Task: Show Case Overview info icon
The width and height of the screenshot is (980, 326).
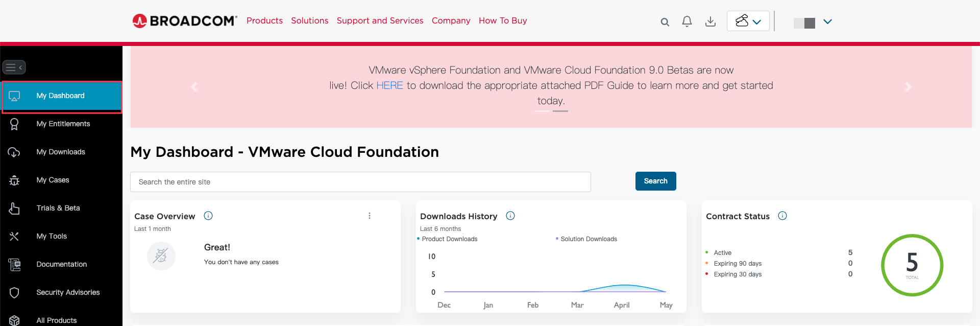Action: click(x=208, y=216)
